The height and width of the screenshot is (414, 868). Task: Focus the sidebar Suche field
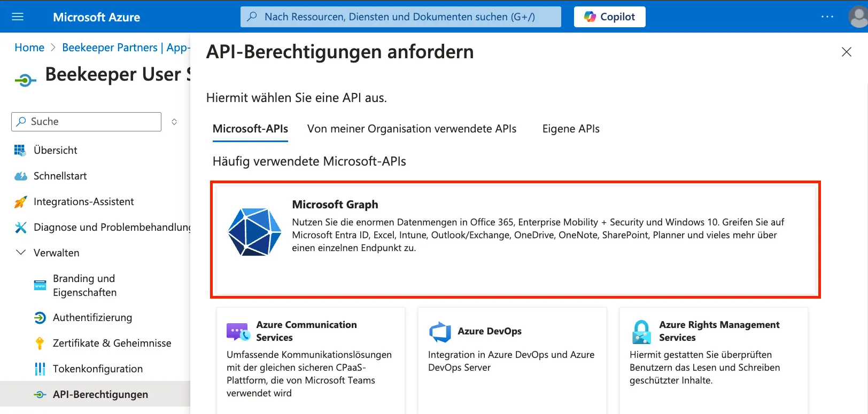point(86,122)
